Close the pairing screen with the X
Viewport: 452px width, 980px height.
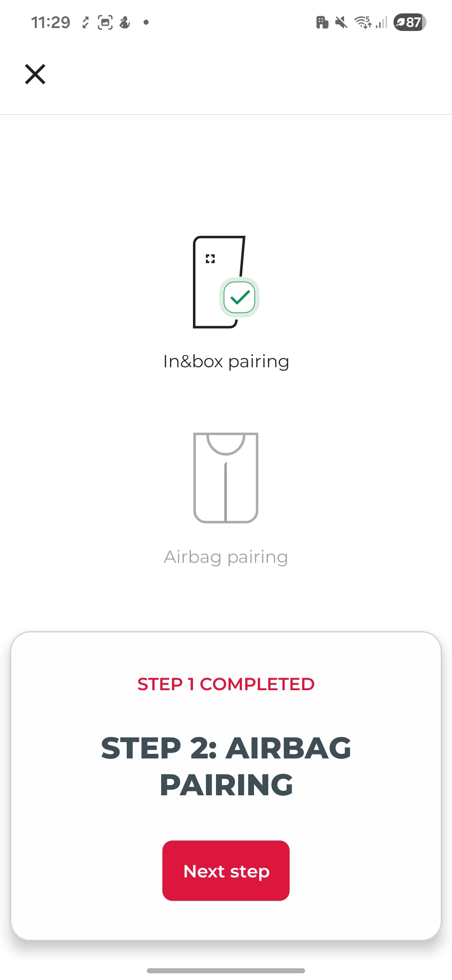35,75
